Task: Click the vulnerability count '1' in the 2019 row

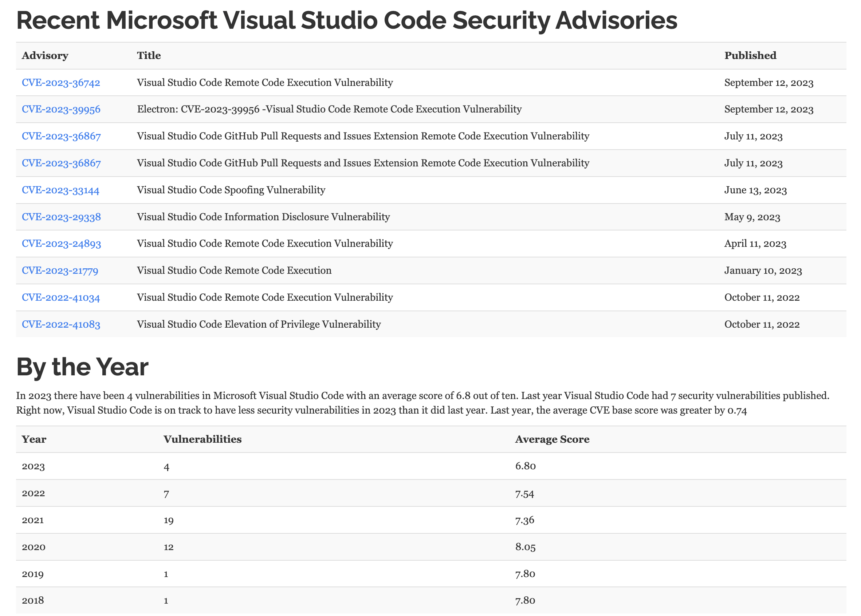Action: [x=166, y=574]
